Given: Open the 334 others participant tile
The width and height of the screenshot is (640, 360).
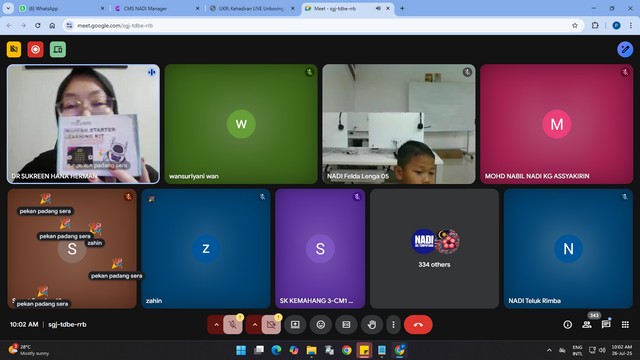Looking at the screenshot, I should tap(434, 248).
